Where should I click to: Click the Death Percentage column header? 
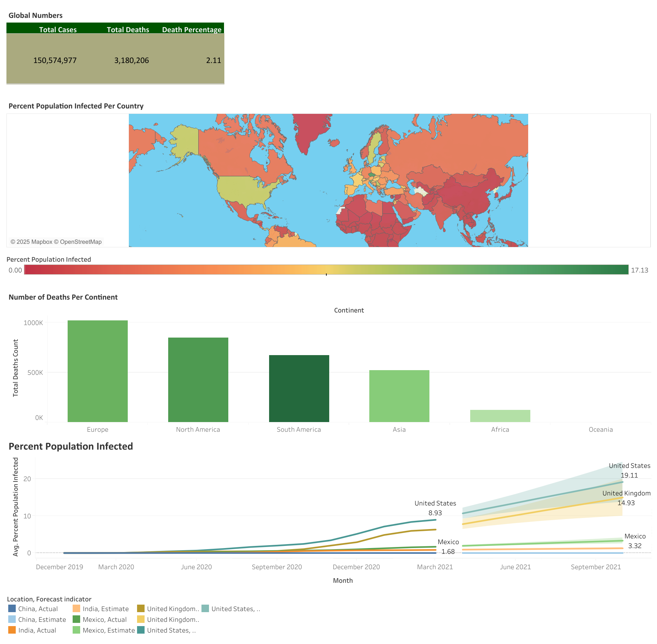192,30
